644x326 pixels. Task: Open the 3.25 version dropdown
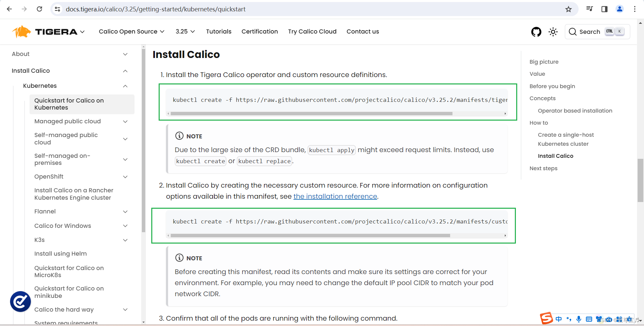click(x=185, y=31)
